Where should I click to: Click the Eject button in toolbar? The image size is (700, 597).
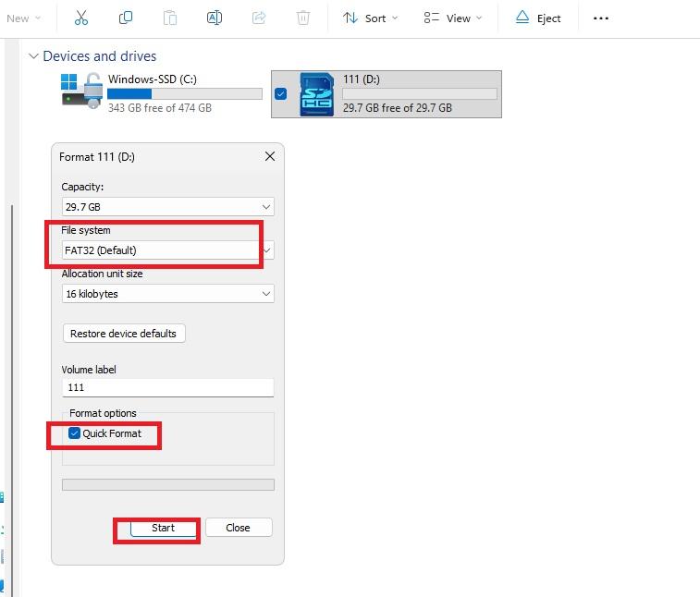pyautogui.click(x=538, y=18)
